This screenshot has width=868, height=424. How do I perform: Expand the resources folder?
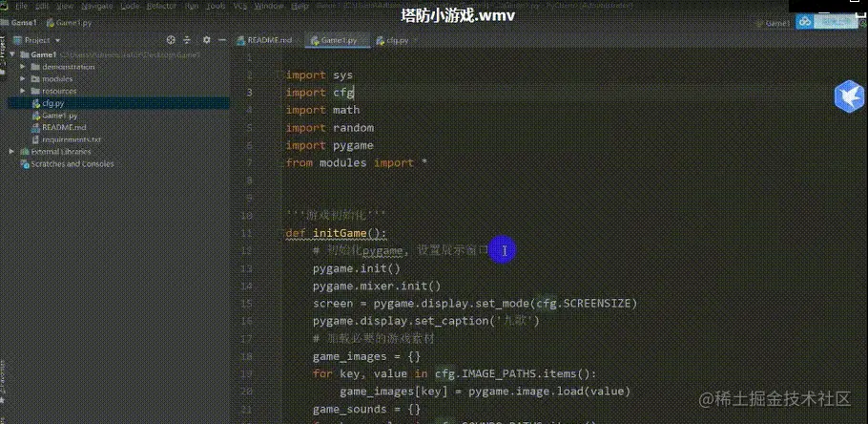(x=23, y=91)
